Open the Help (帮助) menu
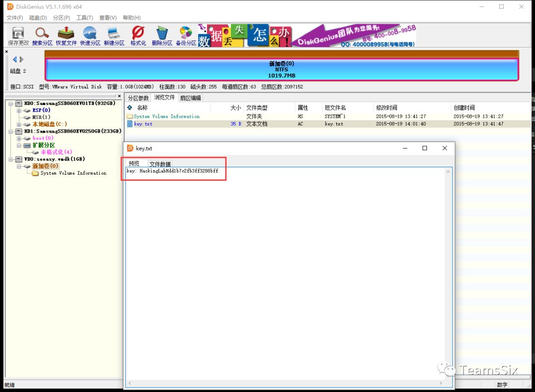 coord(131,18)
